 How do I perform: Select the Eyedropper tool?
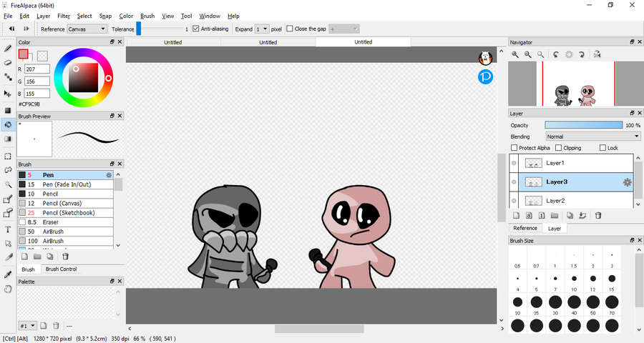coord(8,275)
